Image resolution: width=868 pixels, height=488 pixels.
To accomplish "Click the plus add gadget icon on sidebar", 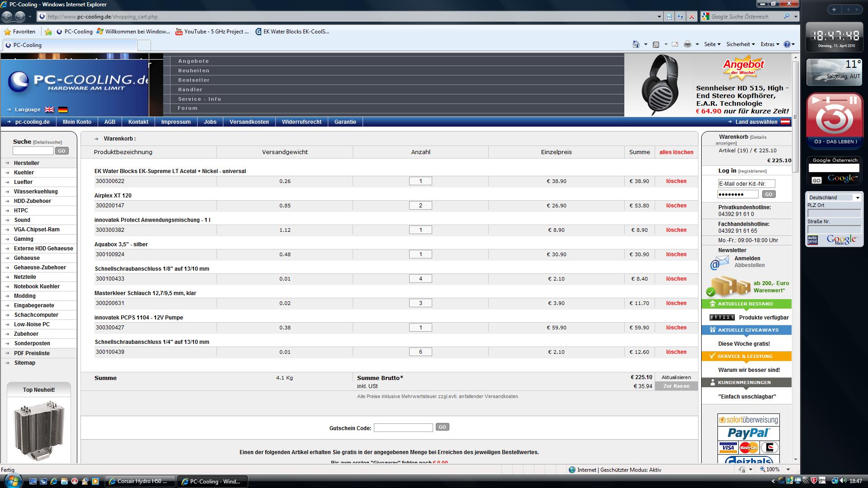I will click(834, 9).
